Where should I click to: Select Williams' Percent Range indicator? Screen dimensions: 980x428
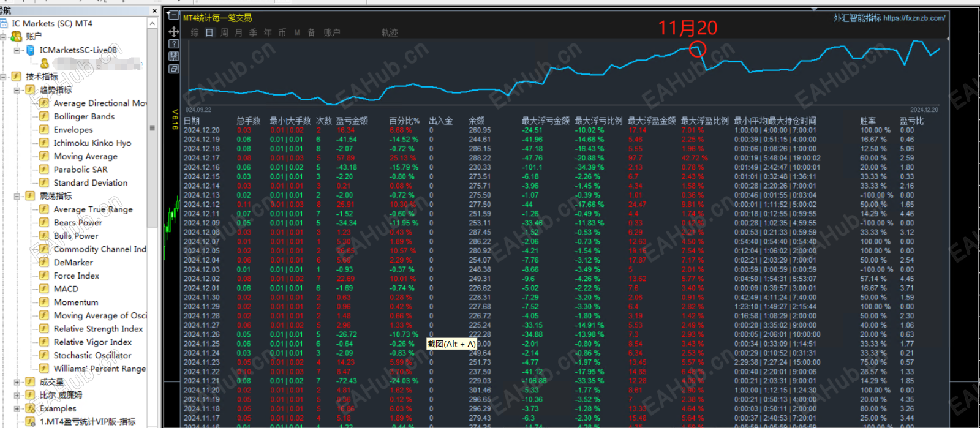(x=100, y=369)
